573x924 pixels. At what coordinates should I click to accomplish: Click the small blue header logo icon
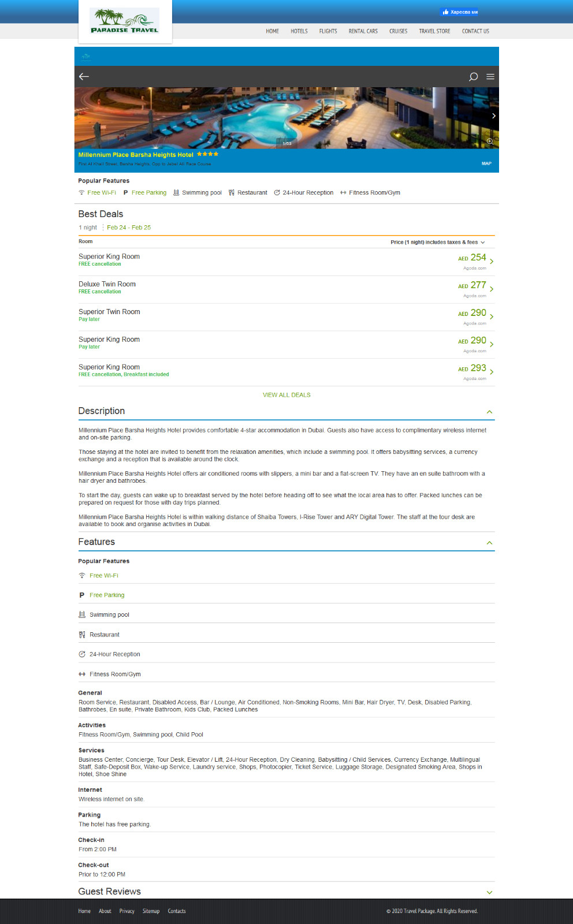point(86,57)
